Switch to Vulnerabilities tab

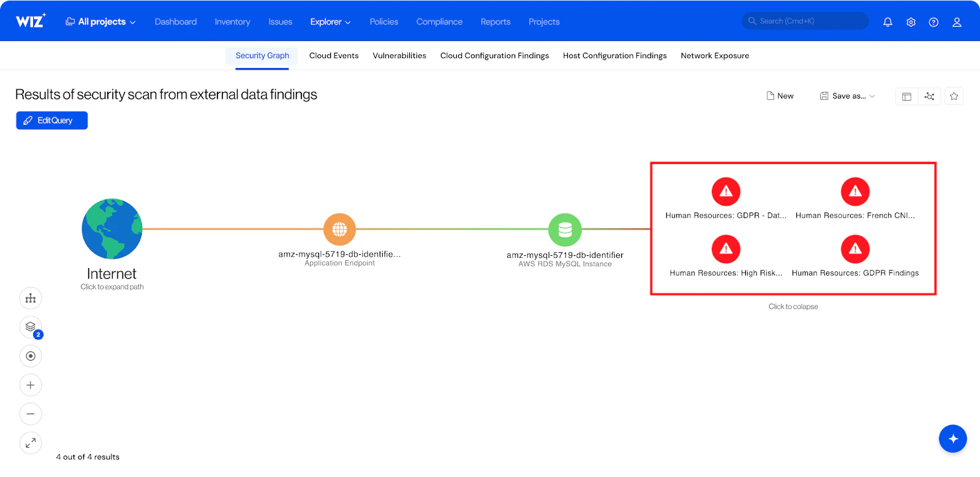(399, 56)
